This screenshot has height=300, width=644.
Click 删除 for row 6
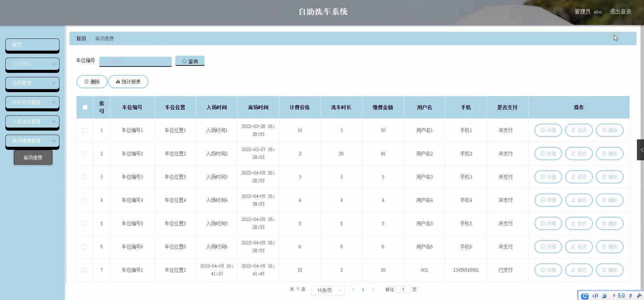point(610,247)
